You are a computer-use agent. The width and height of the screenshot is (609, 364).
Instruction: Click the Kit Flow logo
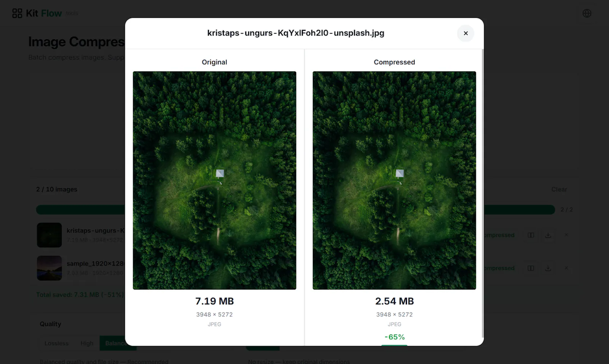[17, 13]
